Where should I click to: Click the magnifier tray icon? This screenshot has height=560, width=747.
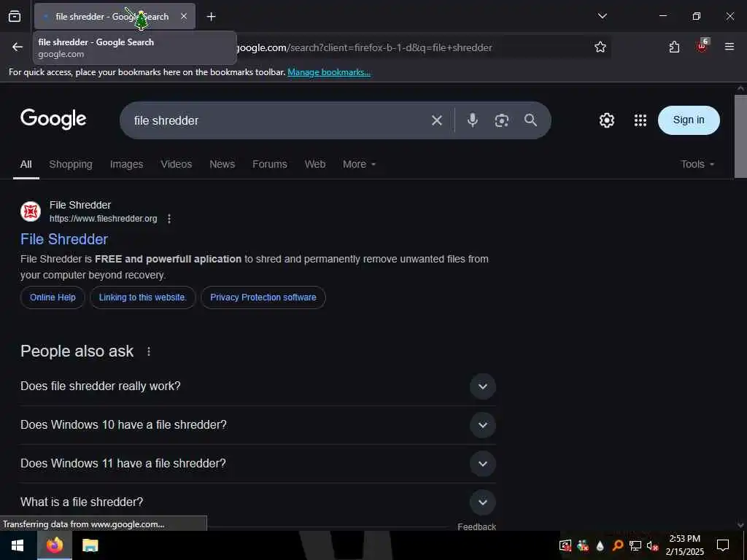[x=618, y=545]
